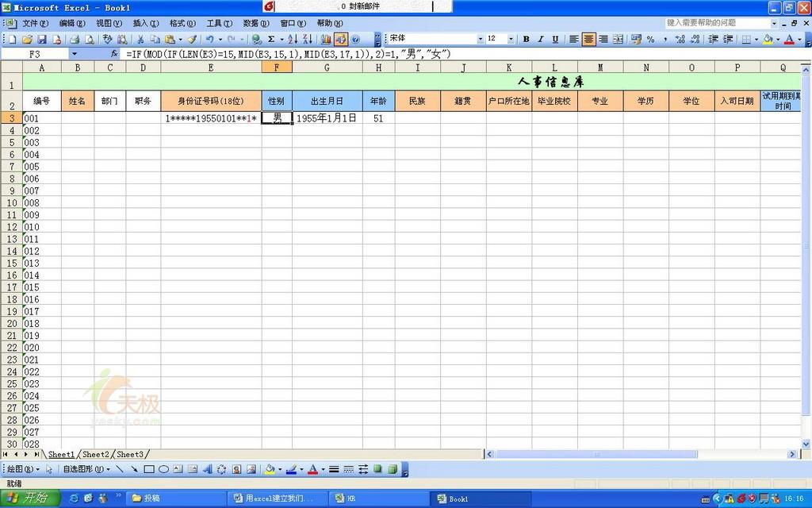Expand the Paste options dropdown arrow
Viewport: 812px width, 508px height.
pyautogui.click(x=180, y=39)
